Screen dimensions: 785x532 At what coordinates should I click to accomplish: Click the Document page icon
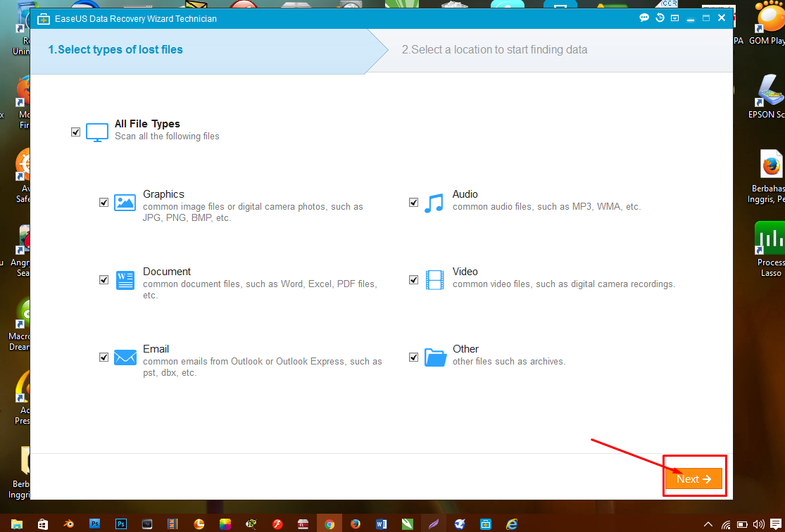[125, 280]
